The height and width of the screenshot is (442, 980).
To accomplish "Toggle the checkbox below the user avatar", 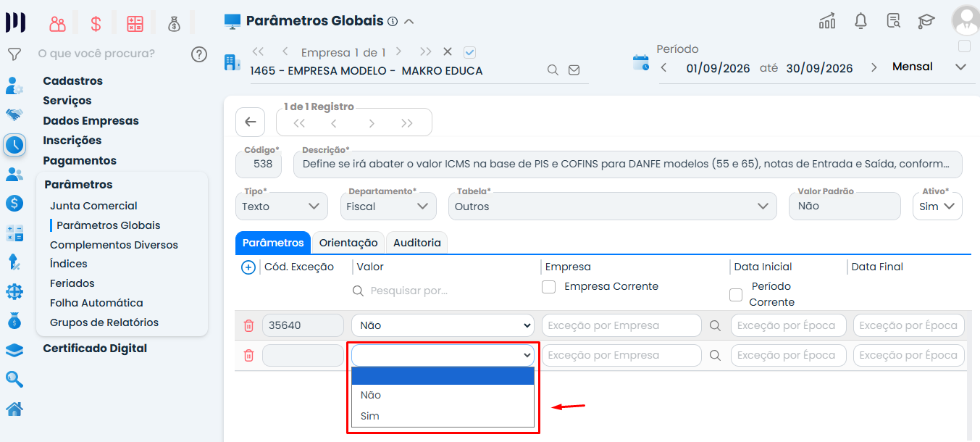I will [x=964, y=46].
